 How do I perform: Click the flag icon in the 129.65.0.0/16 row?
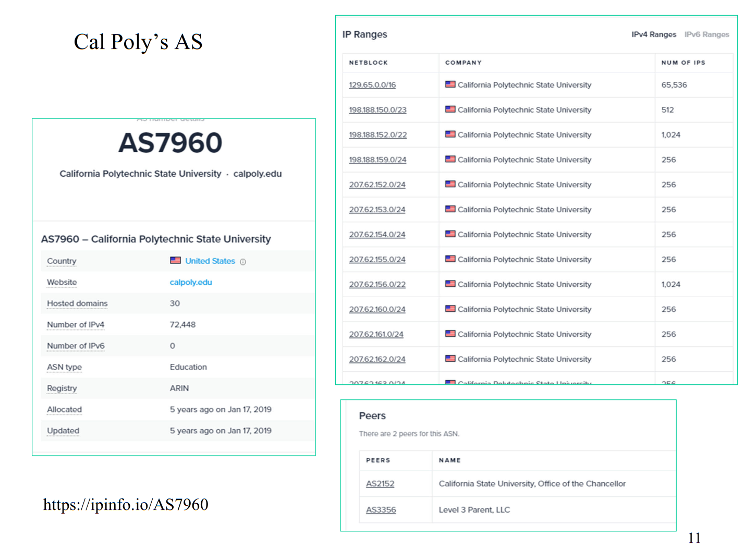[x=450, y=84]
